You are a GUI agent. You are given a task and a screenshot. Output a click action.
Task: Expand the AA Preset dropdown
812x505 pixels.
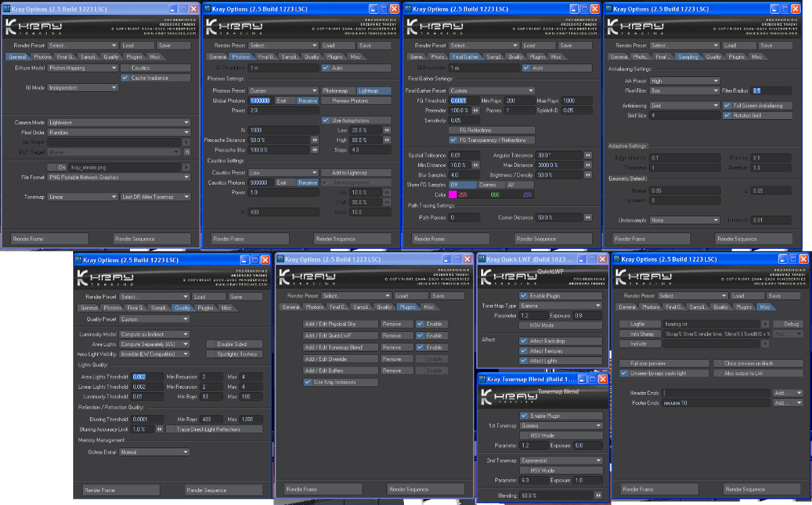point(683,80)
